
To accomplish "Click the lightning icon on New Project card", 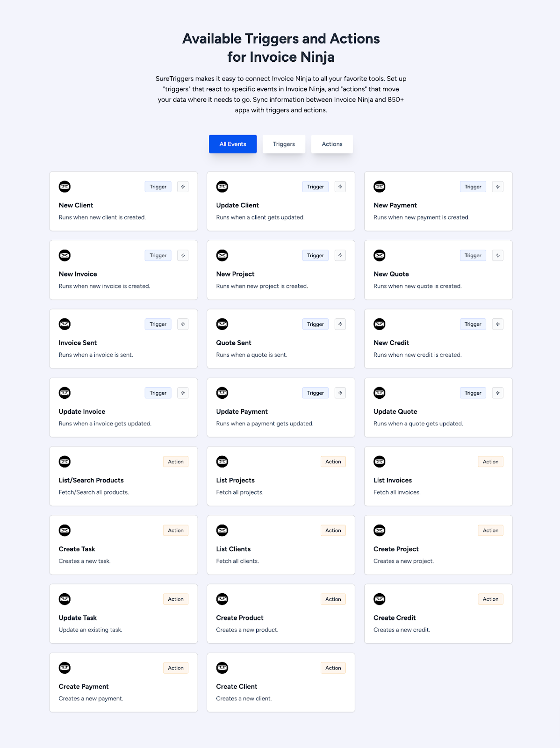I will coord(340,255).
